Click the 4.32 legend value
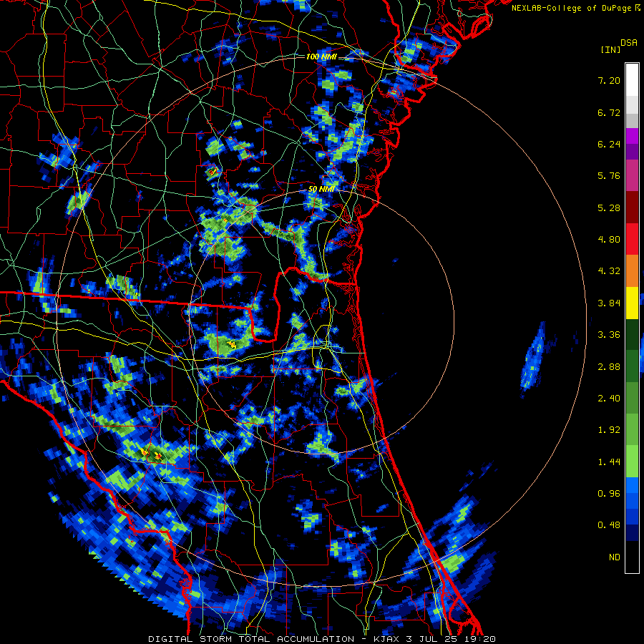 [x=609, y=271]
